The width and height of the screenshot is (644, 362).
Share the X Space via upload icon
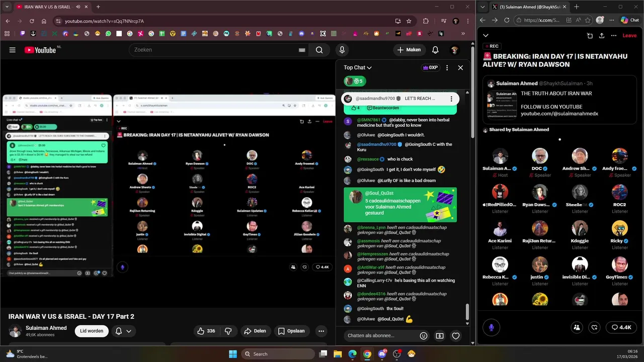pyautogui.click(x=602, y=35)
